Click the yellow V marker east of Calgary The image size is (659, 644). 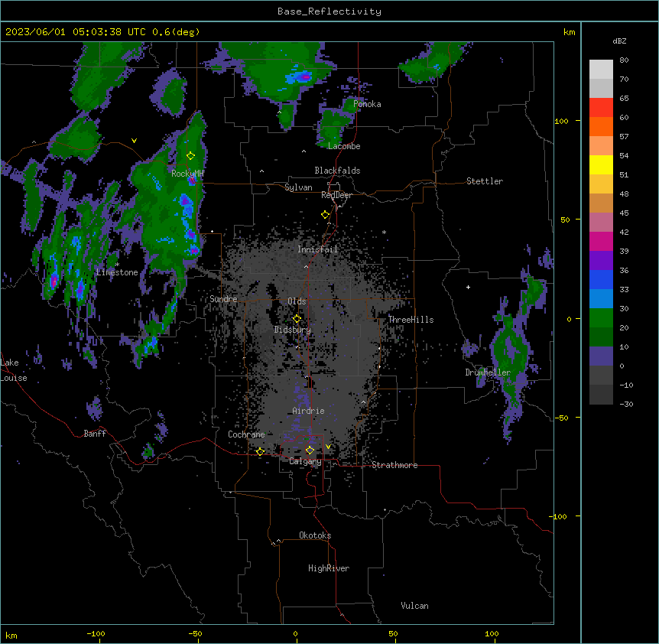point(328,447)
